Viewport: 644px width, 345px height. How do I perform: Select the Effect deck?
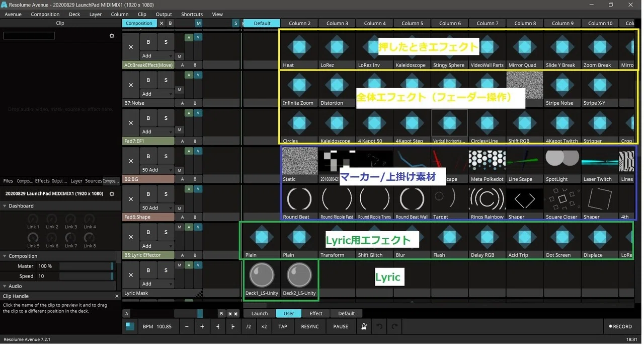coord(316,314)
